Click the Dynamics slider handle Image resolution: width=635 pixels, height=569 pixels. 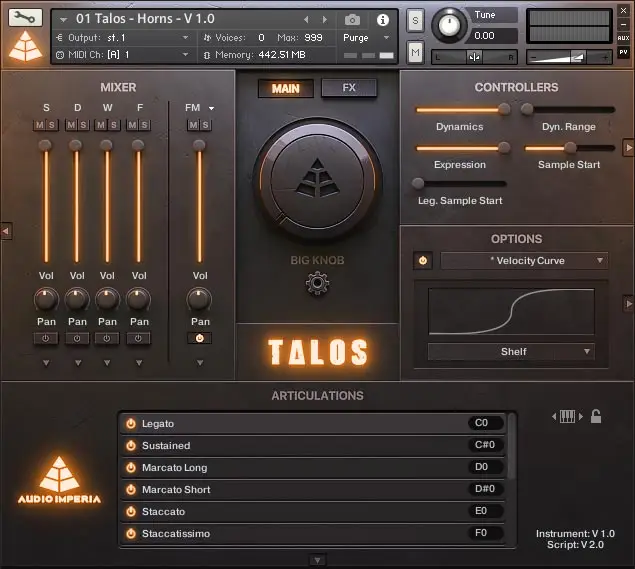[504, 109]
